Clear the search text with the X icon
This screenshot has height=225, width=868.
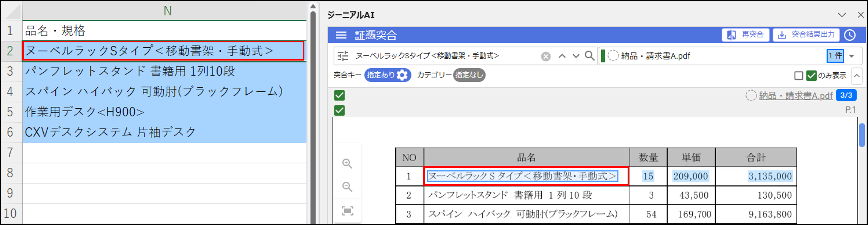pyautogui.click(x=545, y=56)
